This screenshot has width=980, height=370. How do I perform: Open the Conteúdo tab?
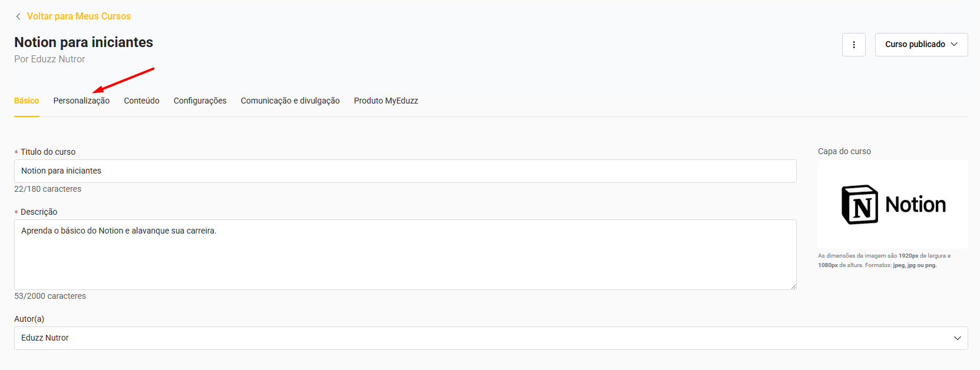click(x=141, y=101)
